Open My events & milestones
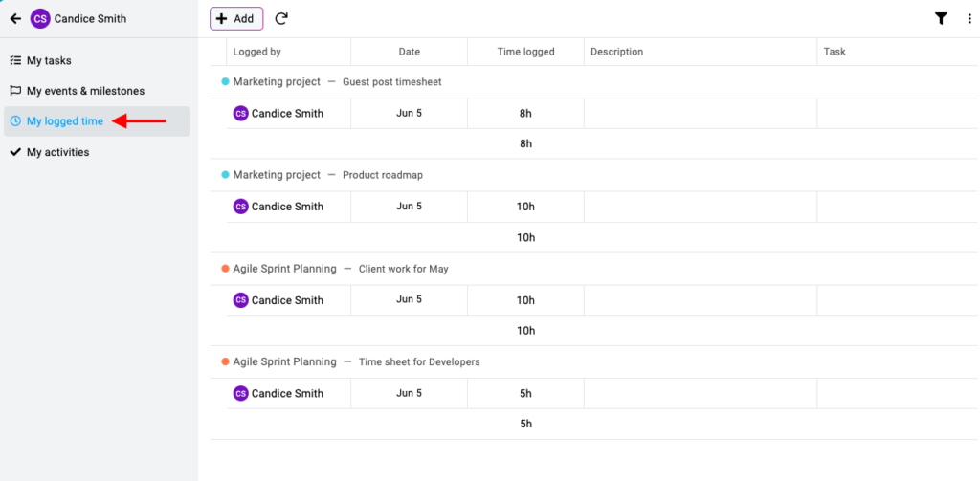This screenshot has width=980, height=481. pyautogui.click(x=85, y=91)
